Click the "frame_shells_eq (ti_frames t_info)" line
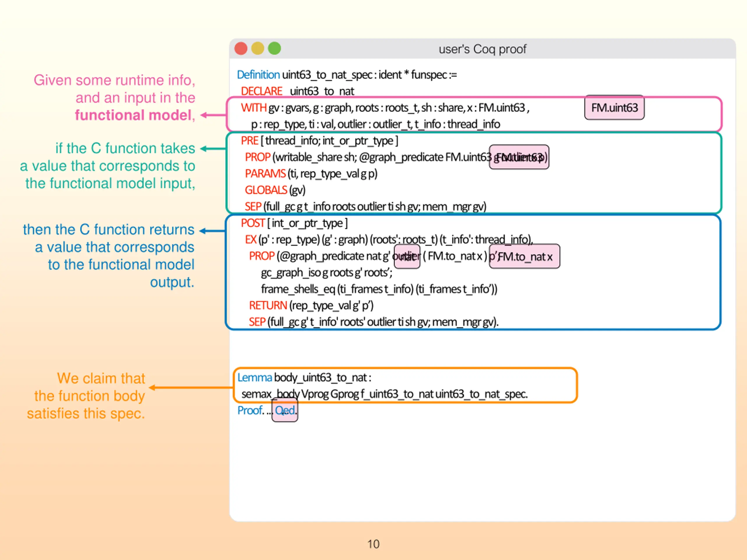 [379, 289]
